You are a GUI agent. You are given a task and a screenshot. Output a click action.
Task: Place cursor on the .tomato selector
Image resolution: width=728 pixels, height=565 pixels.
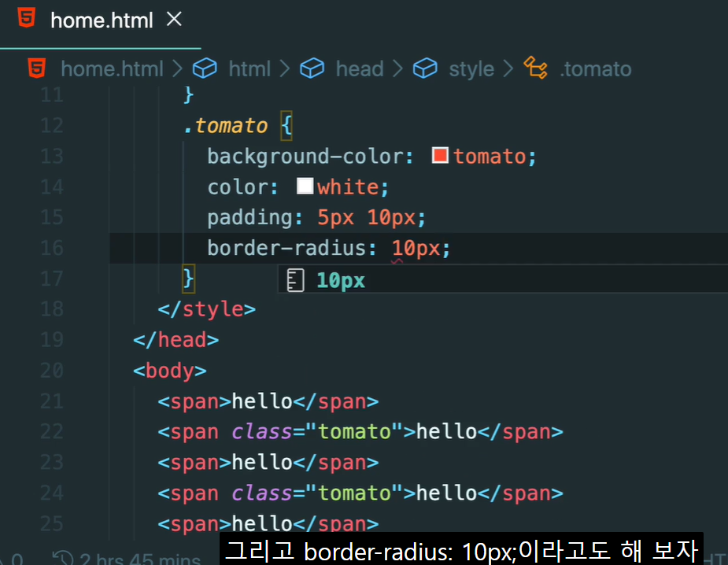226,126
